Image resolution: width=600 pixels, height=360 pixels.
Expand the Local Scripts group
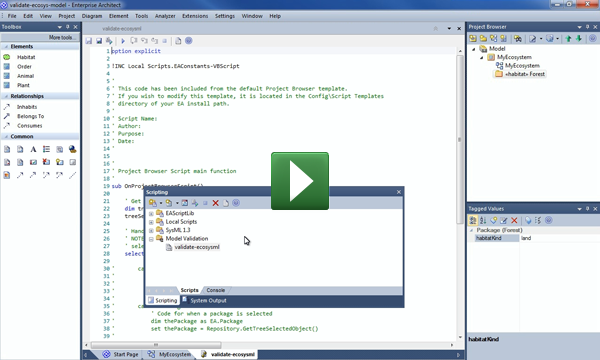pos(151,222)
